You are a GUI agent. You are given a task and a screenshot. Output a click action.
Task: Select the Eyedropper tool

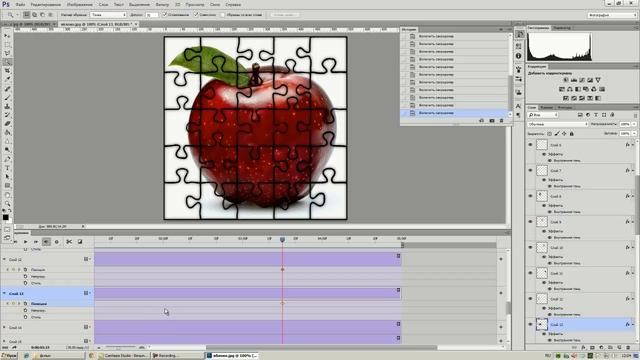click(x=7, y=80)
